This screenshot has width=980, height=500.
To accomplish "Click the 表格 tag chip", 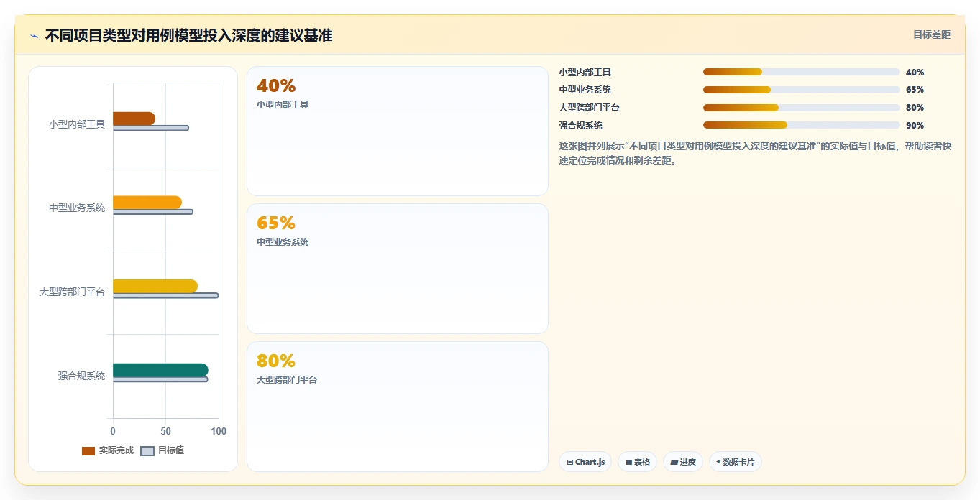I will 637,462.
